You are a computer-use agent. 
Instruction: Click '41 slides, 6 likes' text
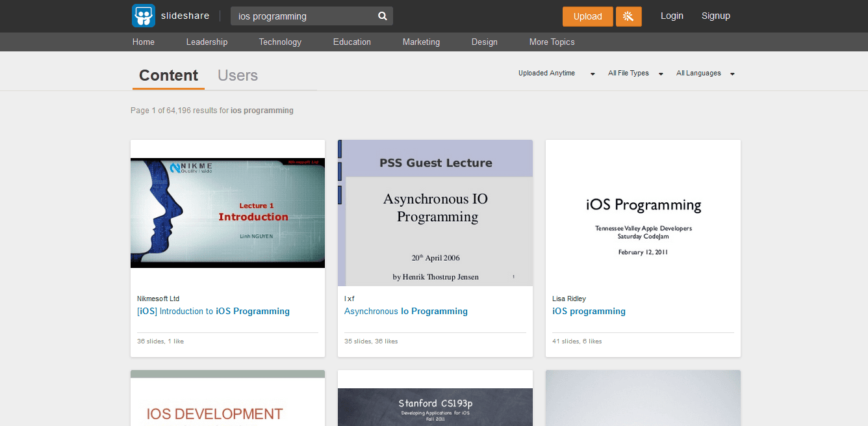pos(577,341)
